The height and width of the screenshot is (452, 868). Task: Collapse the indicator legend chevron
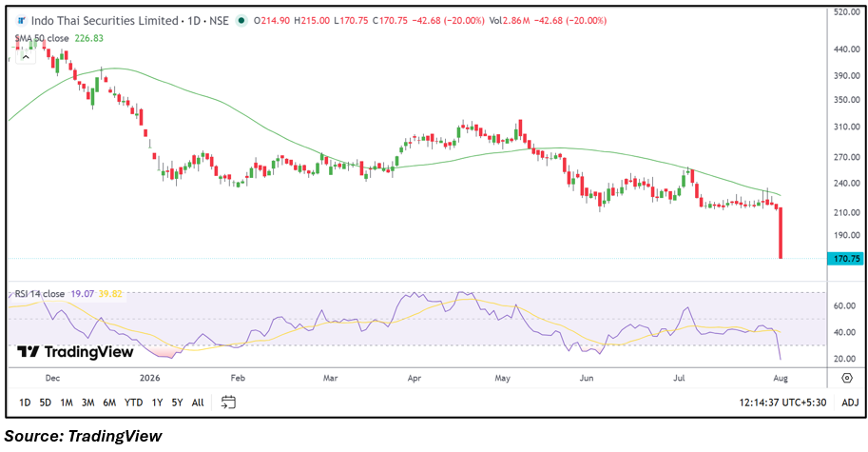26,57
